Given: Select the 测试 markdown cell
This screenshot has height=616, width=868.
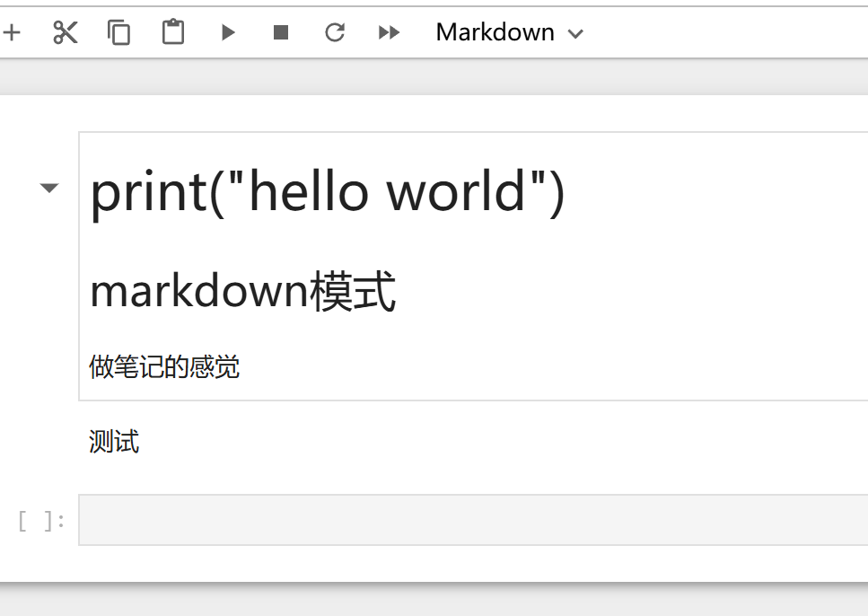Looking at the screenshot, I should [114, 442].
